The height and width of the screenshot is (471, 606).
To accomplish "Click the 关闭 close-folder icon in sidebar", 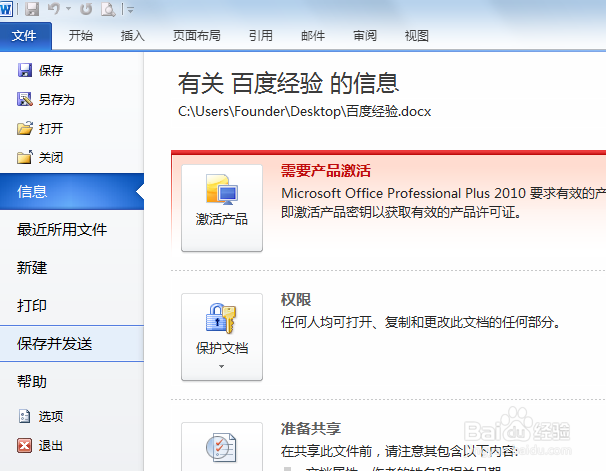I will pos(25,157).
